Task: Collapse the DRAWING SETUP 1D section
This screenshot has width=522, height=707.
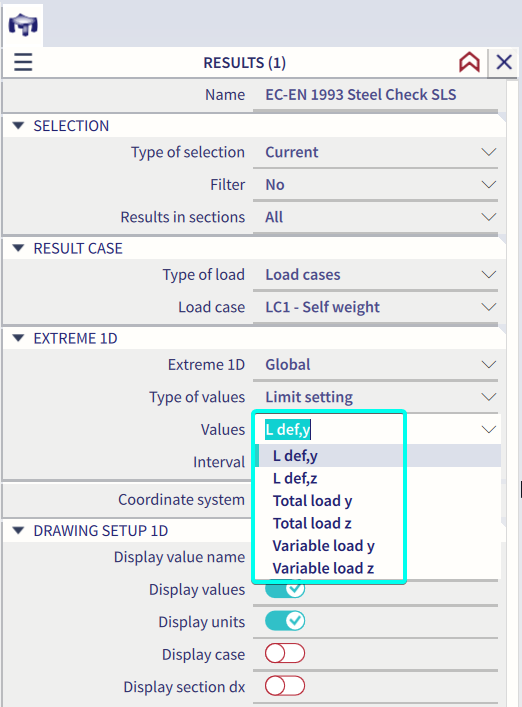Action: (x=18, y=531)
